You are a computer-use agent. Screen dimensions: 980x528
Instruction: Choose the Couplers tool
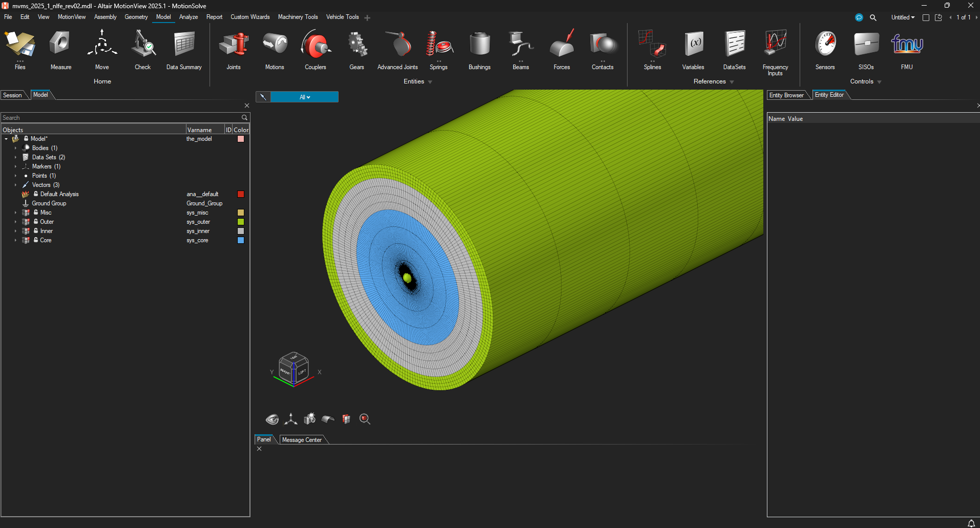[x=316, y=50]
